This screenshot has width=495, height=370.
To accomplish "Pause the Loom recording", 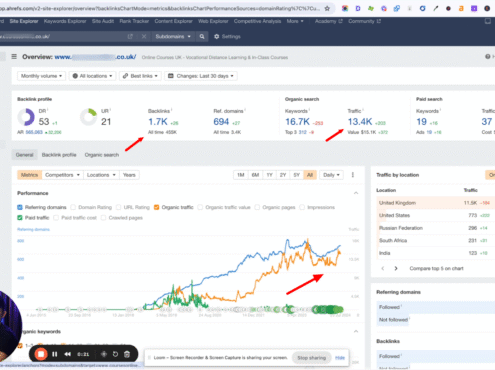I will click(55, 354).
